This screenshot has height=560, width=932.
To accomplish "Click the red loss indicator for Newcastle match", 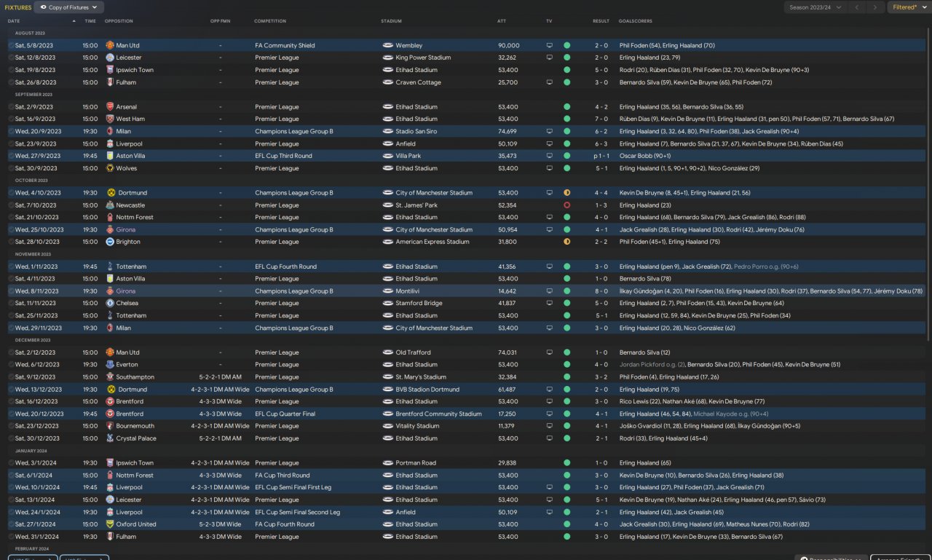I will click(x=566, y=205).
